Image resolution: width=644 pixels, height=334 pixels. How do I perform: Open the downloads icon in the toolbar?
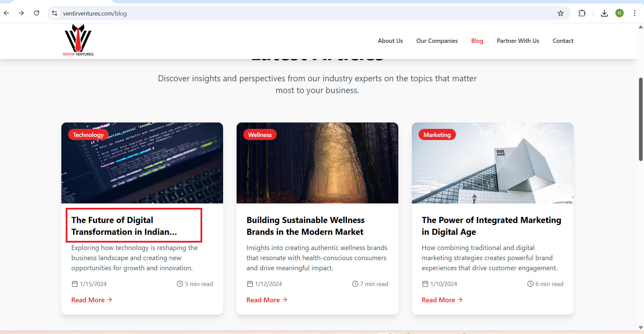(x=604, y=13)
